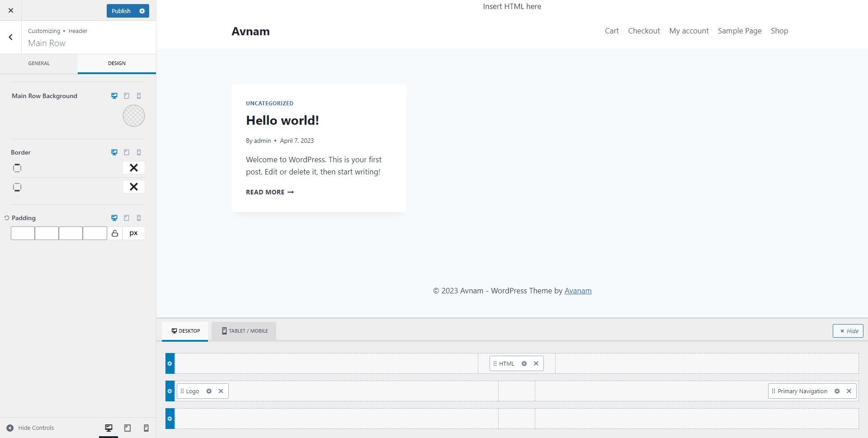Select desktop device for Border setting

tap(114, 152)
